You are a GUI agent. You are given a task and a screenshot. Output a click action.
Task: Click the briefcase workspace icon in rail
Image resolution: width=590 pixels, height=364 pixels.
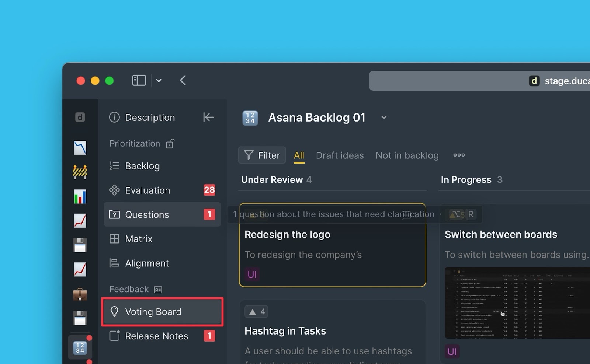[80, 294]
